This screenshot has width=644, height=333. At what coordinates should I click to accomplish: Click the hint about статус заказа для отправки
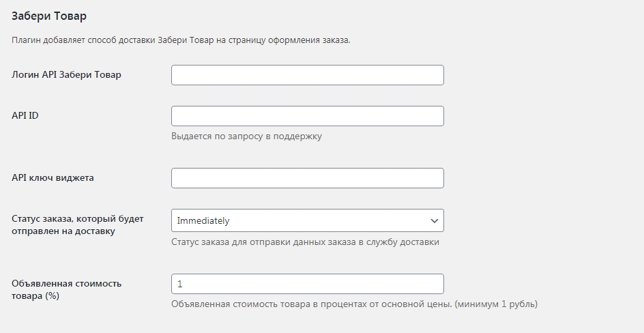[x=305, y=242]
